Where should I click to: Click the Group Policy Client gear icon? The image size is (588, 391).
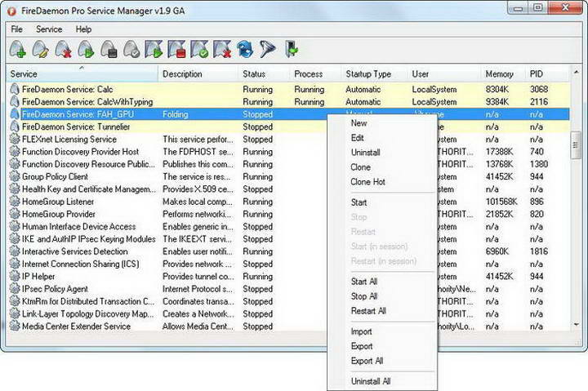tap(15, 176)
